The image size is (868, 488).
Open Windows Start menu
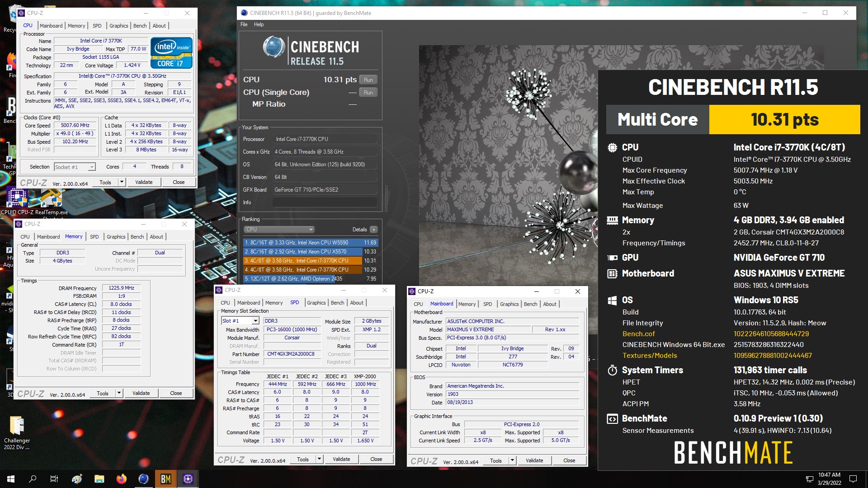(11, 479)
